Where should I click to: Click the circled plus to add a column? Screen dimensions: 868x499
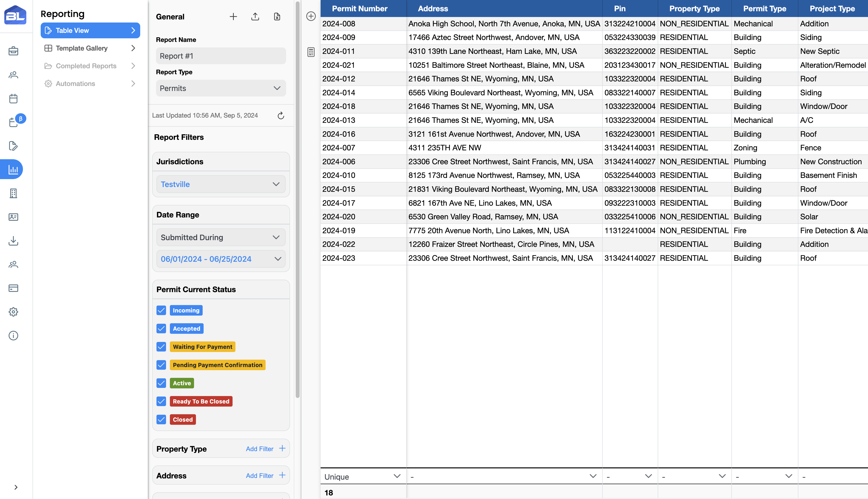tap(311, 16)
